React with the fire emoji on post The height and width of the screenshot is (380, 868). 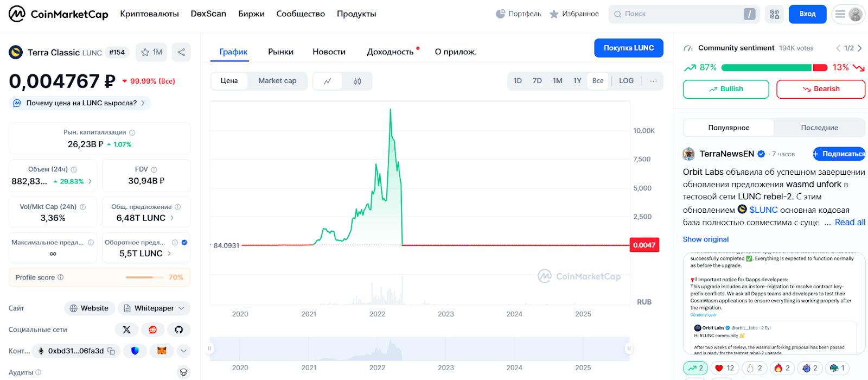782,368
